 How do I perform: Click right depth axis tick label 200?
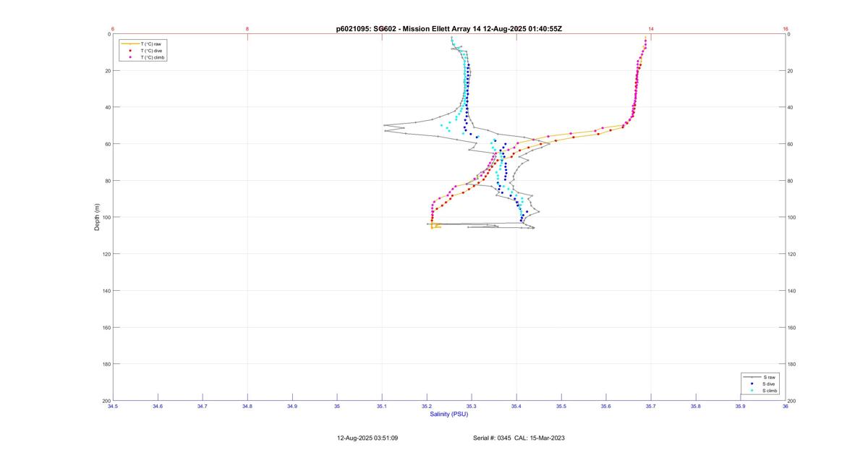792,401
